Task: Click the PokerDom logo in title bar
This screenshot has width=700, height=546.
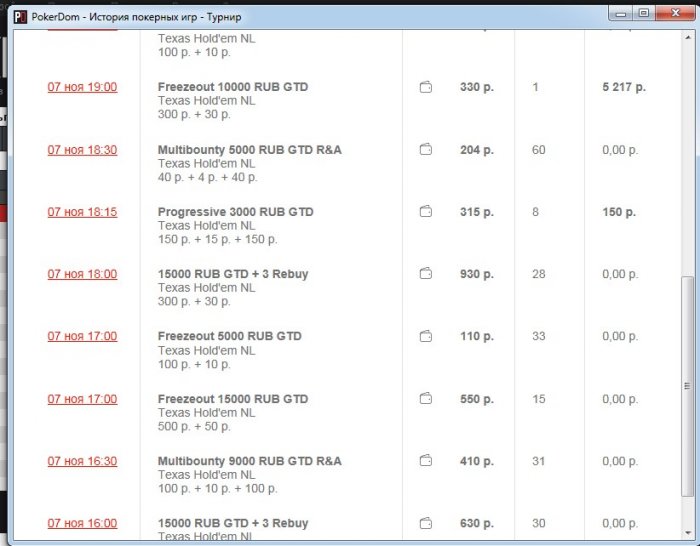Action: tap(20, 17)
